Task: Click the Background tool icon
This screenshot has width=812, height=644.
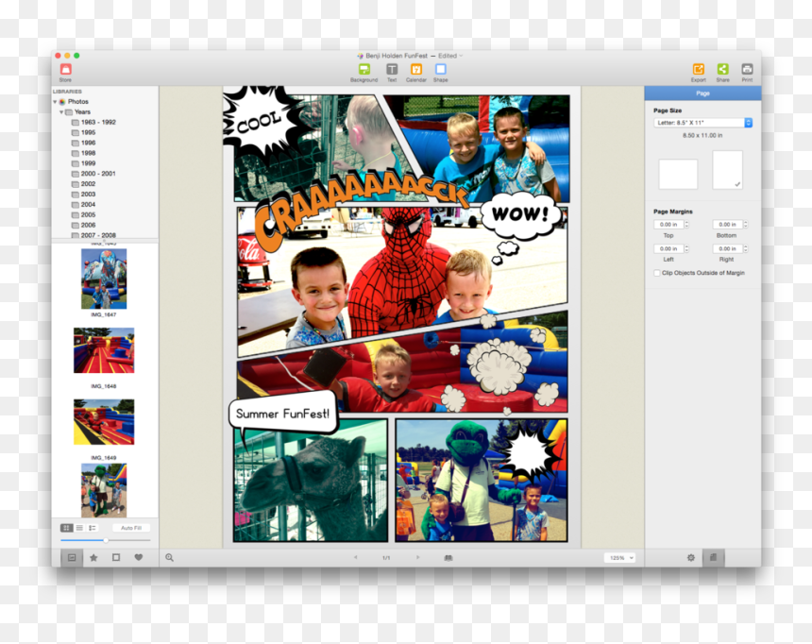Action: pos(364,70)
